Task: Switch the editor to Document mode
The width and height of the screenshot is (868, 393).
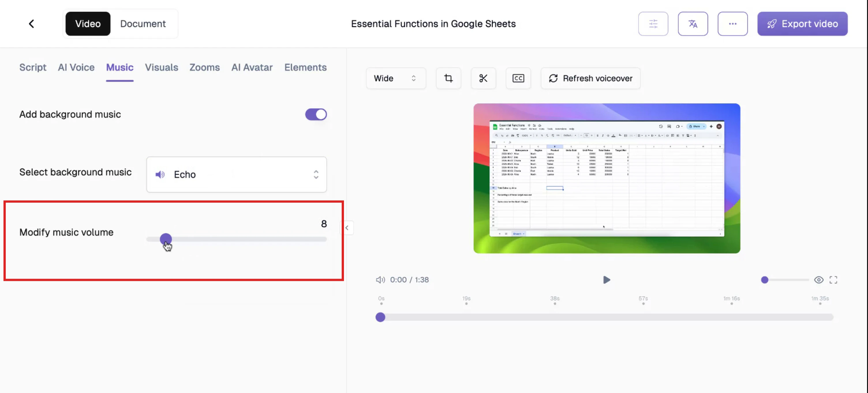Action: click(143, 24)
